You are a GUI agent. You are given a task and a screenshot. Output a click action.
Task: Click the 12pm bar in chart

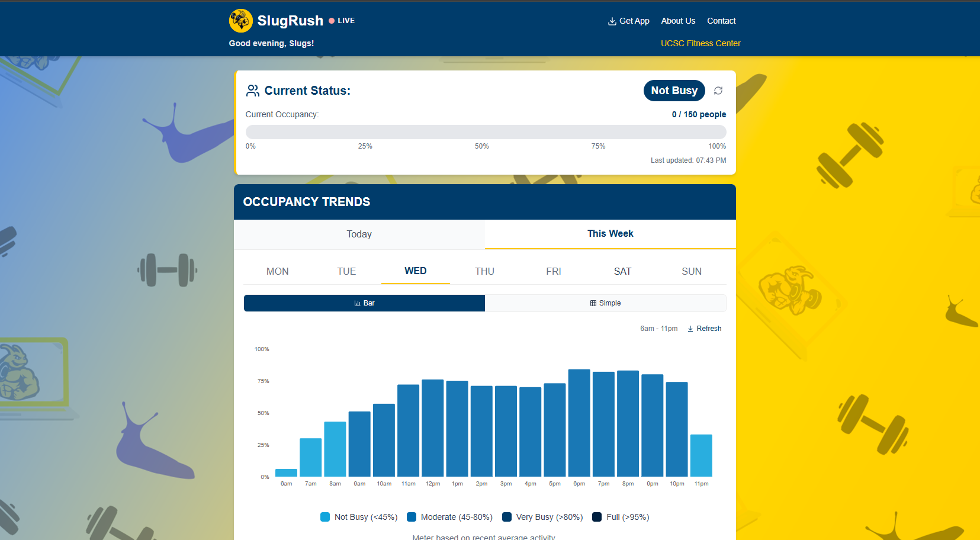click(433, 428)
